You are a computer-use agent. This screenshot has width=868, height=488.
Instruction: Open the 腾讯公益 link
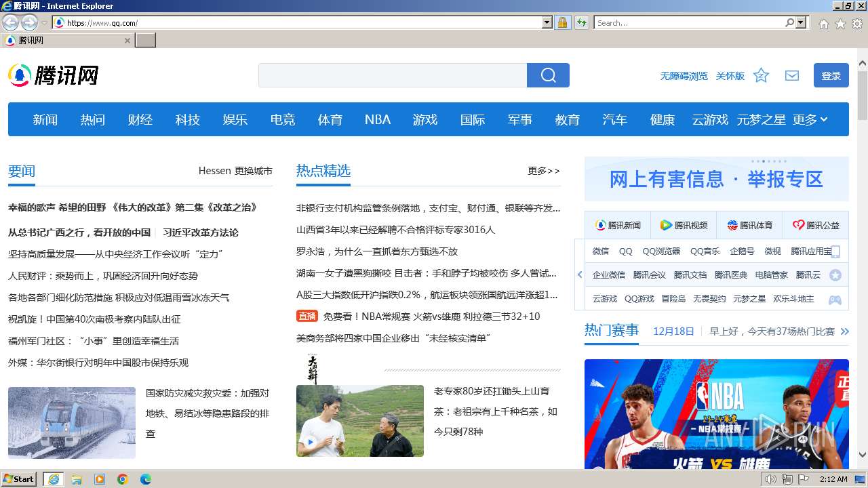point(816,225)
